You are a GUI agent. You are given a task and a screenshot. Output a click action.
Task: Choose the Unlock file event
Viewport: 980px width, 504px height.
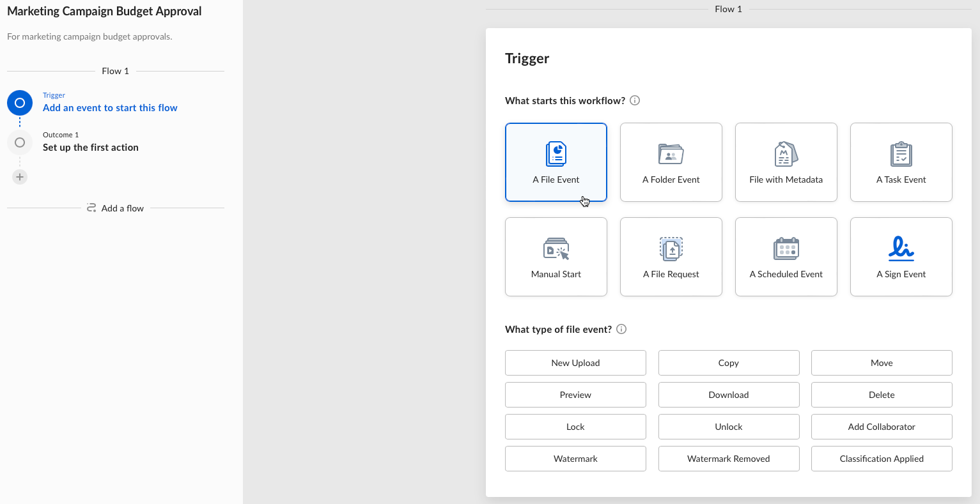(x=729, y=427)
